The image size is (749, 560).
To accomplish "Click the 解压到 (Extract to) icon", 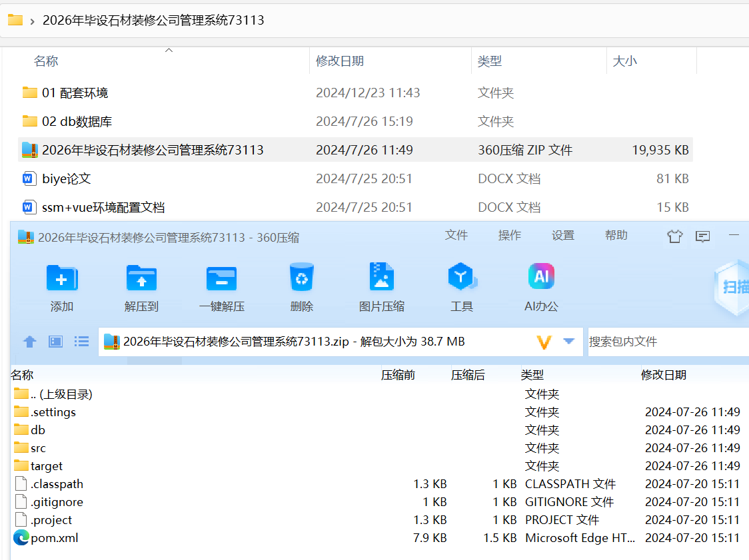I will pos(141,278).
